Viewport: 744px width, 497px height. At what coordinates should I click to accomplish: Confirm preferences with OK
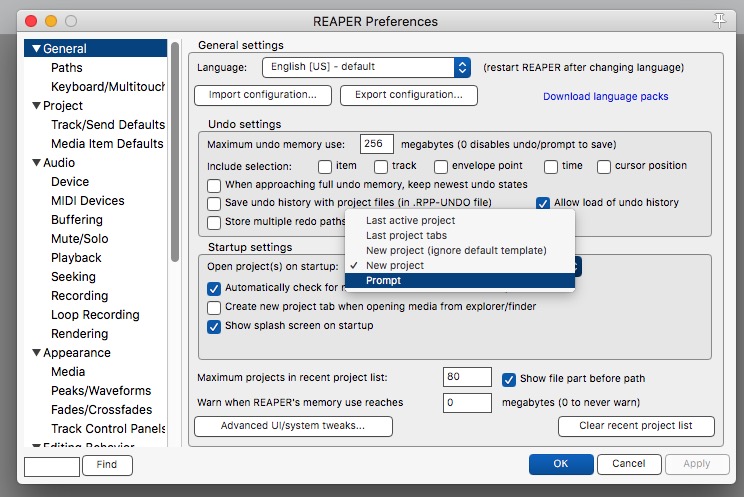(x=561, y=464)
